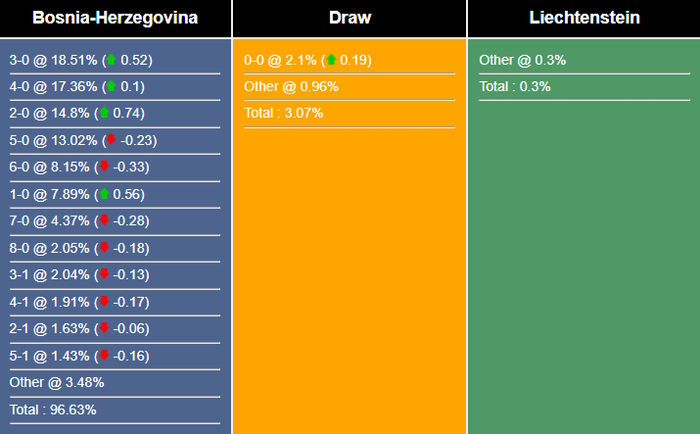Image resolution: width=700 pixels, height=434 pixels.
Task: Click the Draw Total 3.07% row
Action: coord(285,114)
